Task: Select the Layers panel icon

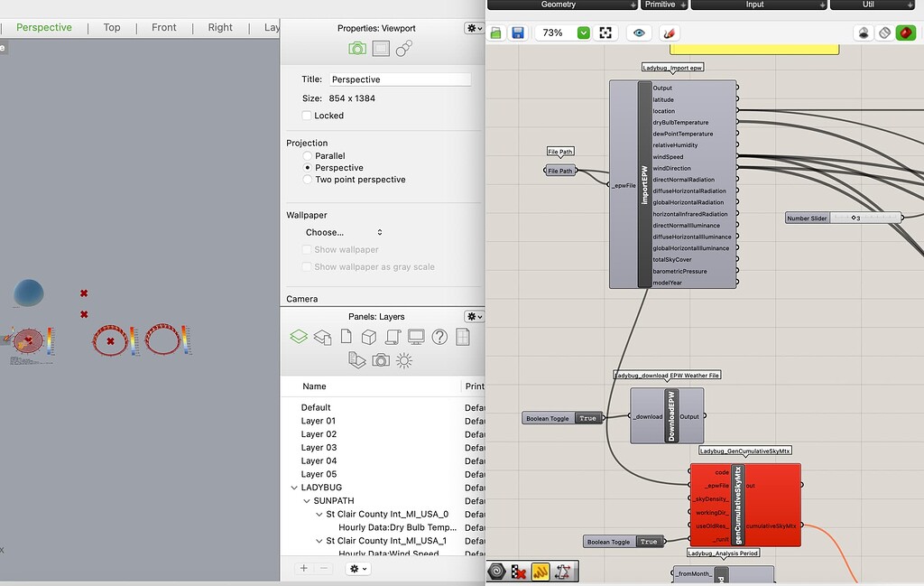Action: click(x=299, y=337)
